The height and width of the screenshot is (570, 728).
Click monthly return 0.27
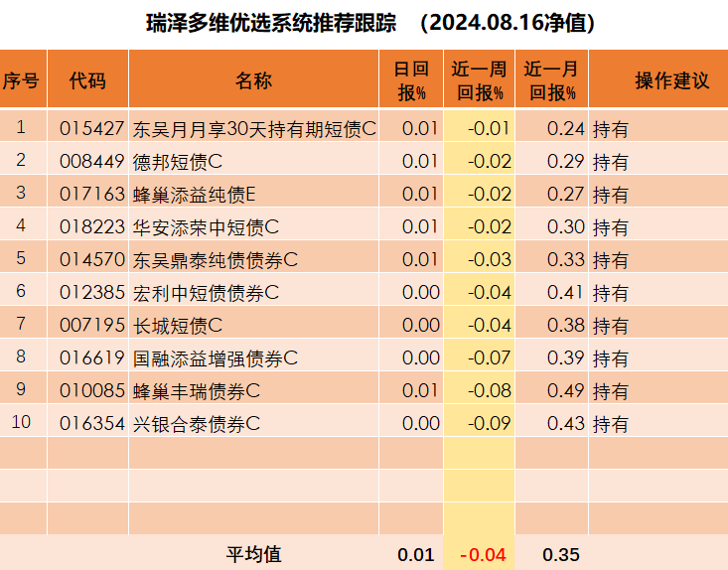tap(565, 194)
